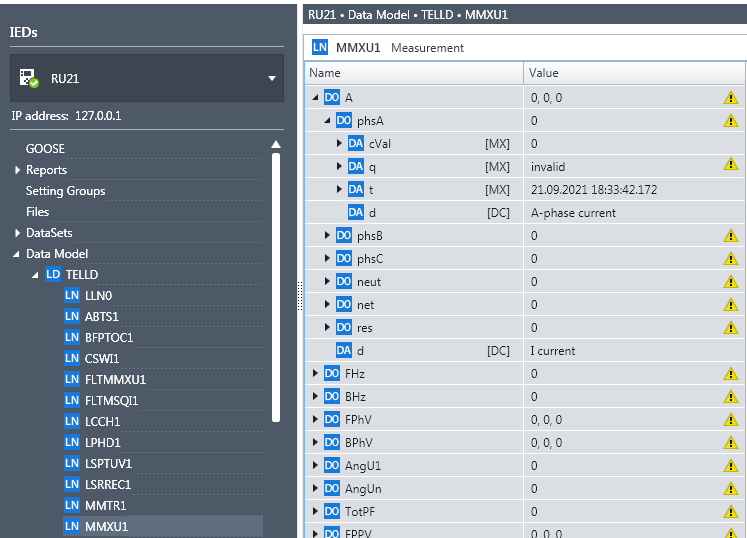The image size is (747, 538).
Task: Expand the Reports tree node
Action: 18,170
